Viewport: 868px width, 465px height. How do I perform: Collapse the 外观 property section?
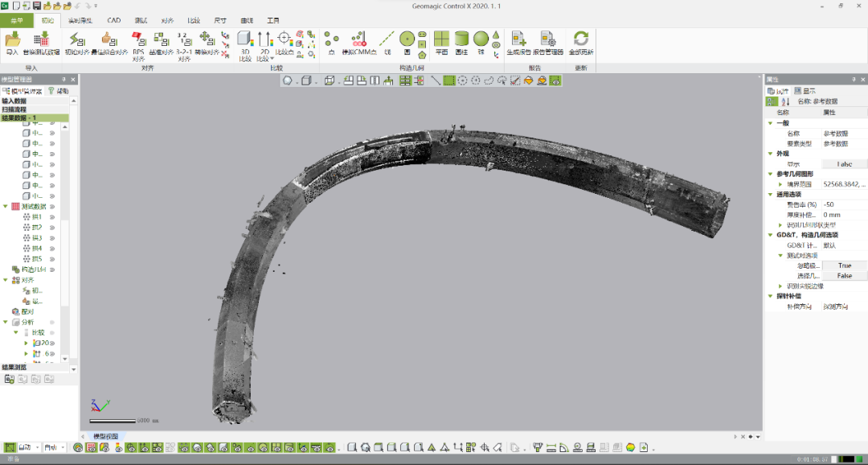pyautogui.click(x=770, y=154)
